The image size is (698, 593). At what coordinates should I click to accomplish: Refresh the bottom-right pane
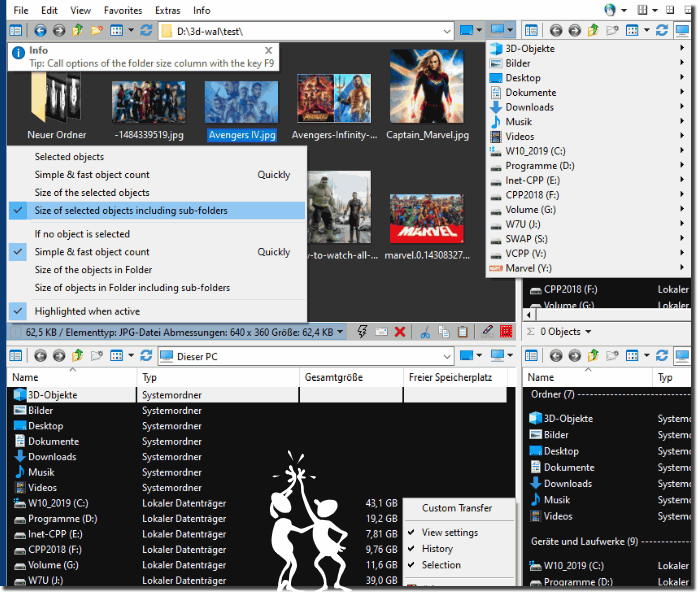click(x=662, y=356)
